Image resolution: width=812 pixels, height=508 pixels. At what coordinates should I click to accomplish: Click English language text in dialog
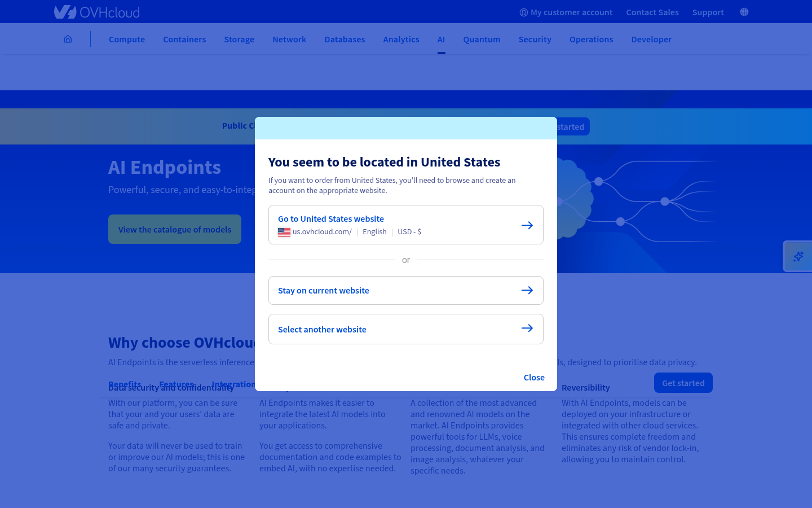pyautogui.click(x=374, y=232)
